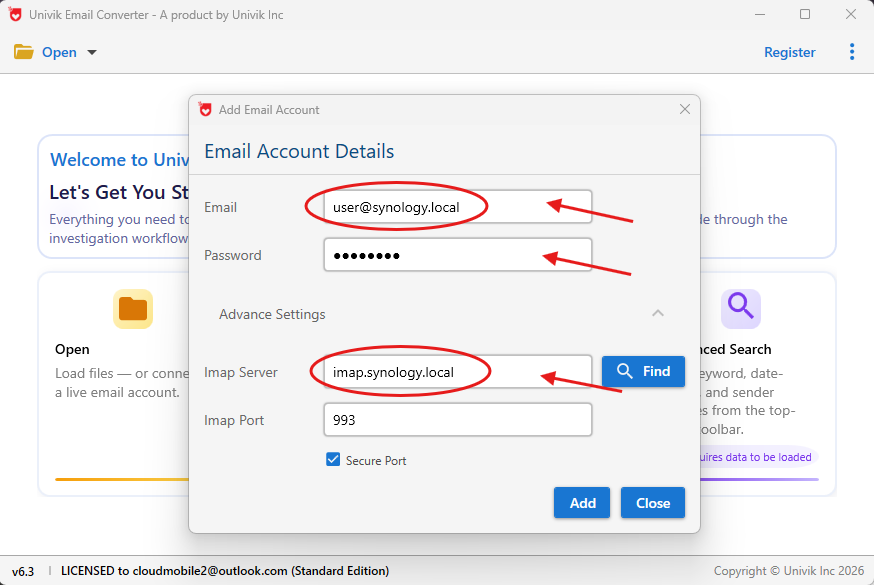This screenshot has height=585, width=874.
Task: Click the orange folder icon on Open card
Action: pos(133,309)
